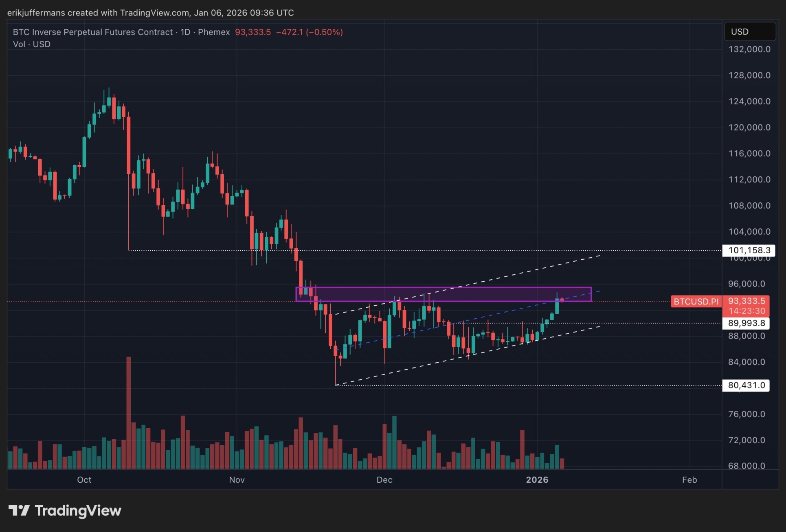Click the 132,000.0 price scale label
Viewport: 786px width, 532px height.
[x=749, y=49]
